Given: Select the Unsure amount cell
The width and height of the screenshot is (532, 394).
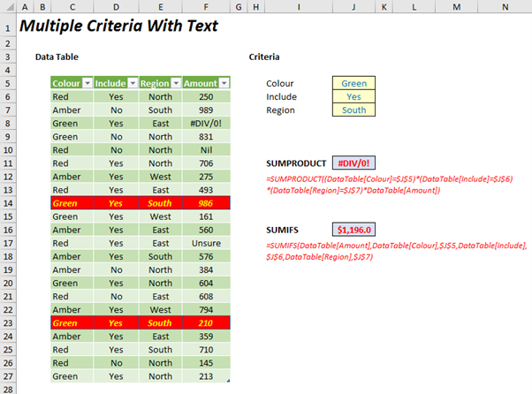Looking at the screenshot, I should (206, 243).
